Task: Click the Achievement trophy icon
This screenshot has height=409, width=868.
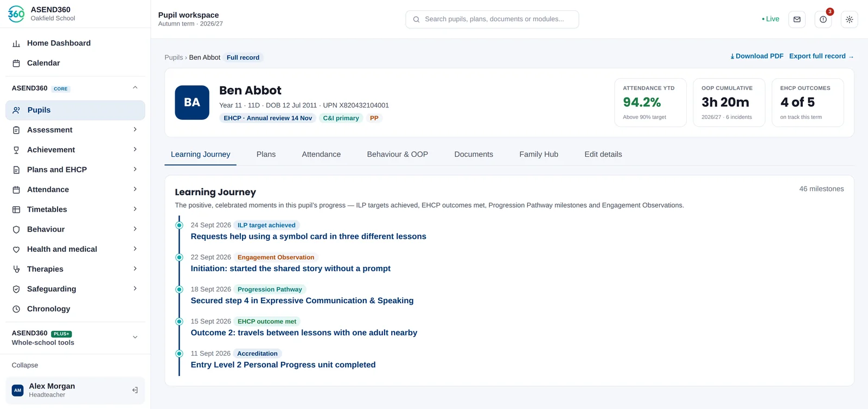Action: (16, 150)
